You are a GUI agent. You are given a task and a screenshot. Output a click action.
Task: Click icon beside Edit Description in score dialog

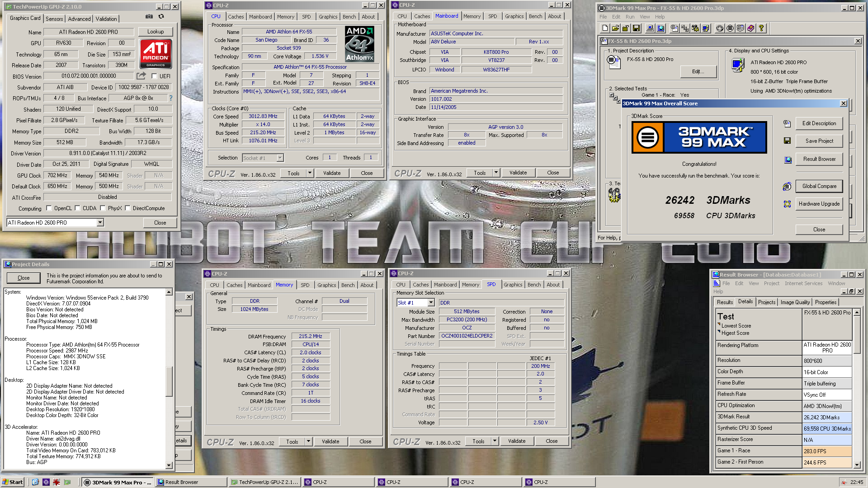[787, 123]
